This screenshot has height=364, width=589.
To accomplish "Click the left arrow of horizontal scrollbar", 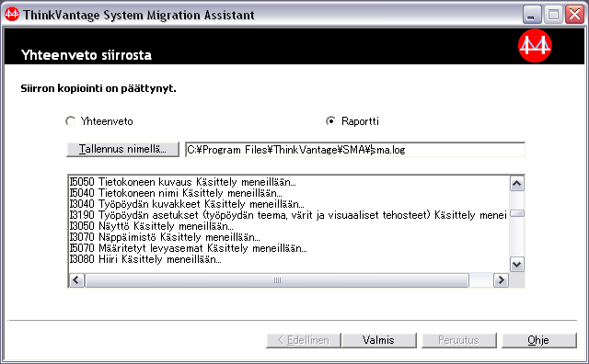I will coord(76,280).
